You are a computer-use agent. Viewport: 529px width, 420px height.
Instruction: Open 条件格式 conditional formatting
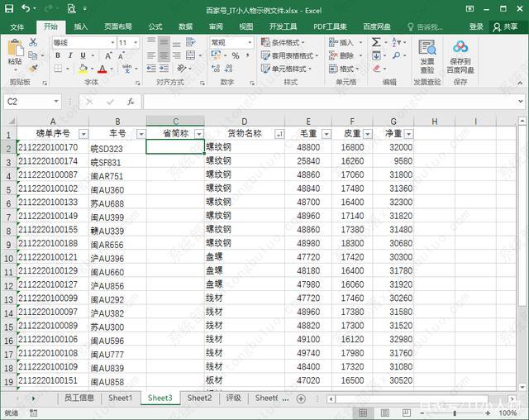click(283, 42)
